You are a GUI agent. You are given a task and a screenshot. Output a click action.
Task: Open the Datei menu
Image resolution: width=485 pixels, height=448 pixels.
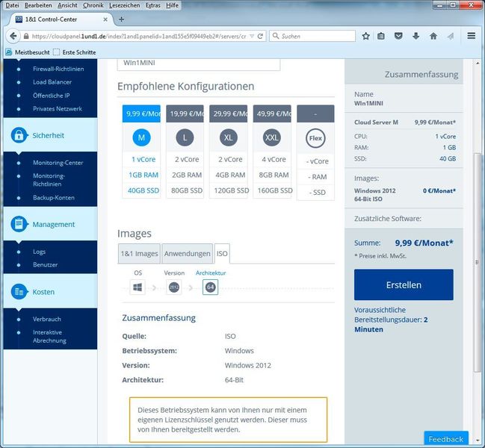(12, 5)
